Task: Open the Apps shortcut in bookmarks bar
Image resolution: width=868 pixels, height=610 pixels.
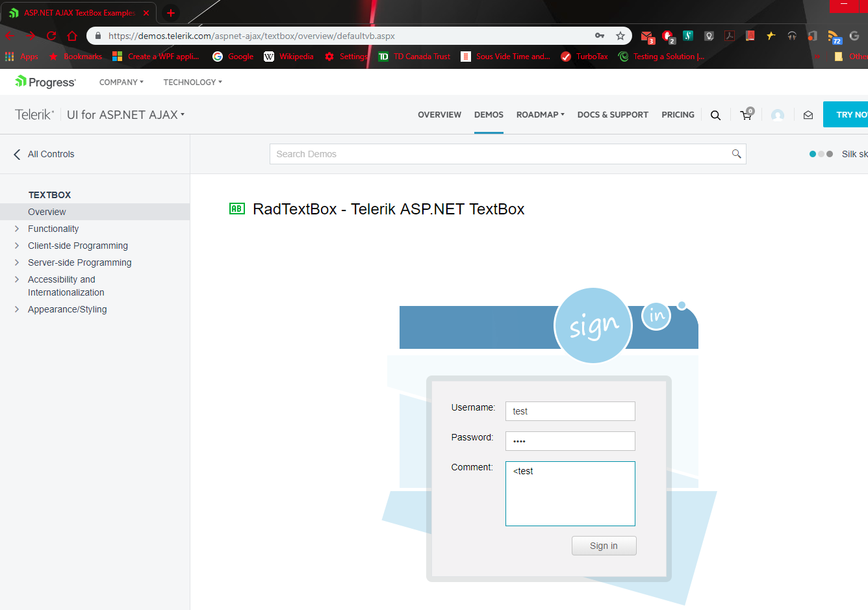Action: 21,57
